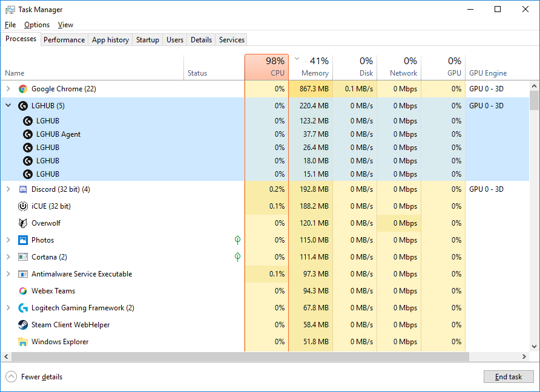Click the iCUE process icon
The width and height of the screenshot is (540, 392).
pyautogui.click(x=23, y=206)
